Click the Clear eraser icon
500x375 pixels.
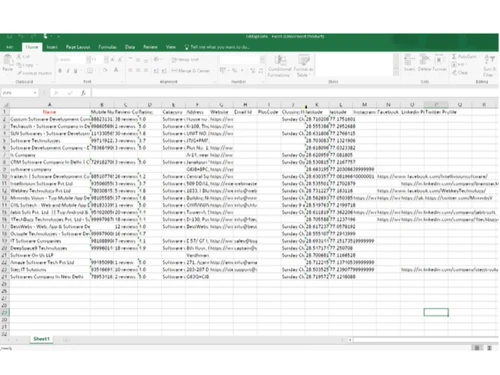pyautogui.click(x=455, y=72)
